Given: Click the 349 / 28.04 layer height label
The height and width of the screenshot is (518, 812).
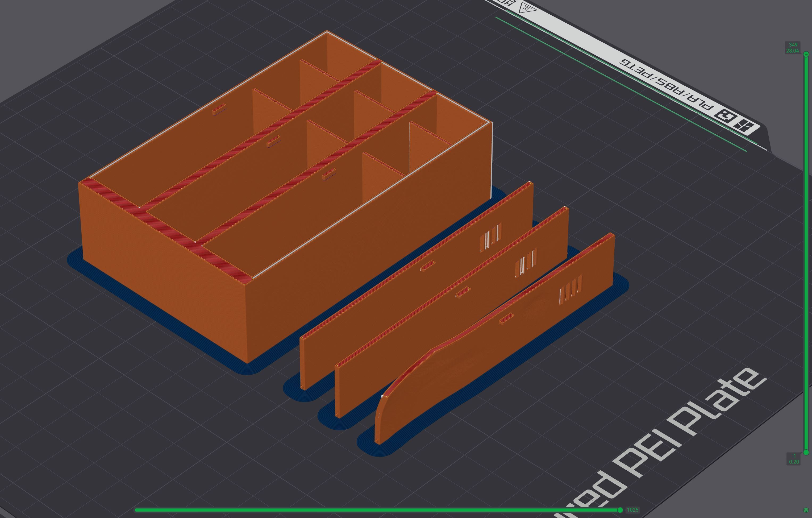Looking at the screenshot, I should pos(793,48).
